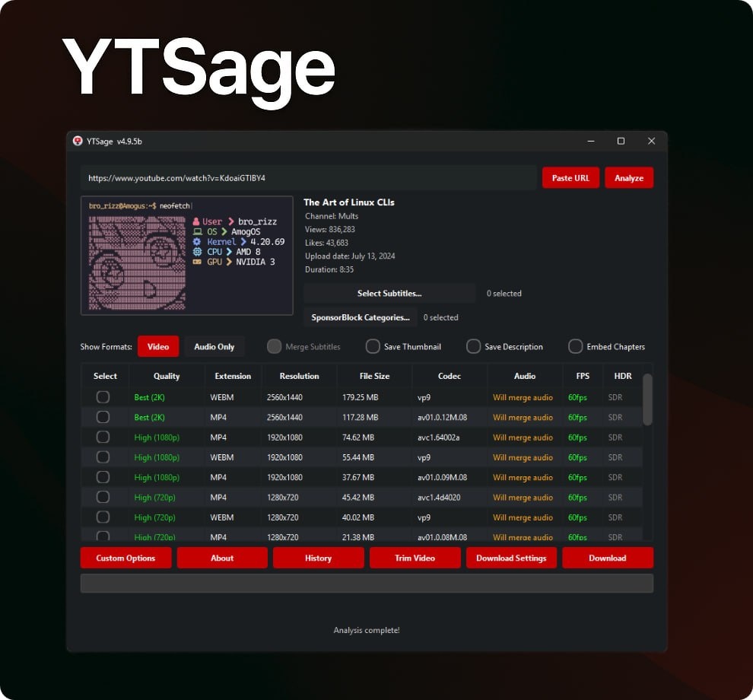753x700 pixels.
Task: Click the '40.02 MB' file size cell
Action: tap(358, 517)
